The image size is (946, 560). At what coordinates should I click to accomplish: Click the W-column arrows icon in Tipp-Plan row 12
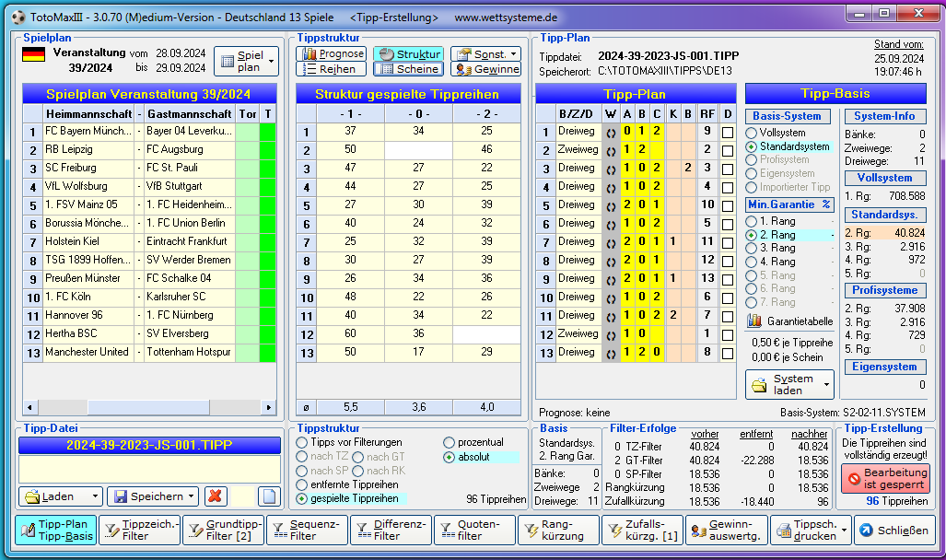pyautogui.click(x=611, y=334)
